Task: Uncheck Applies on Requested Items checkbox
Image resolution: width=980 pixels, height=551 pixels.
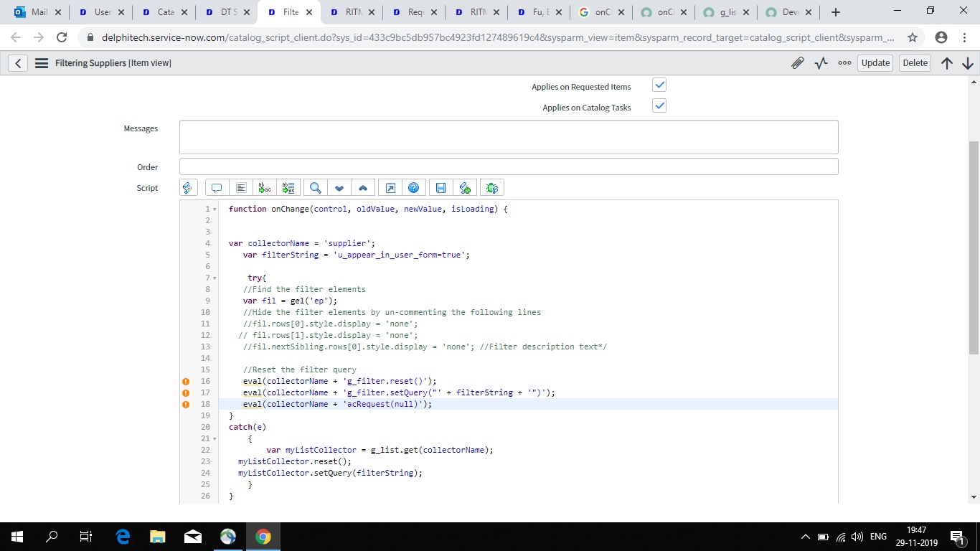Action: pos(659,85)
